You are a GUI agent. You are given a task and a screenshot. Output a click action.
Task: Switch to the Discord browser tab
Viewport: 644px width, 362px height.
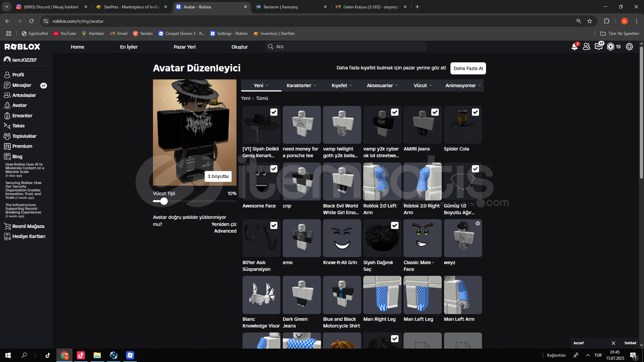coord(51,7)
